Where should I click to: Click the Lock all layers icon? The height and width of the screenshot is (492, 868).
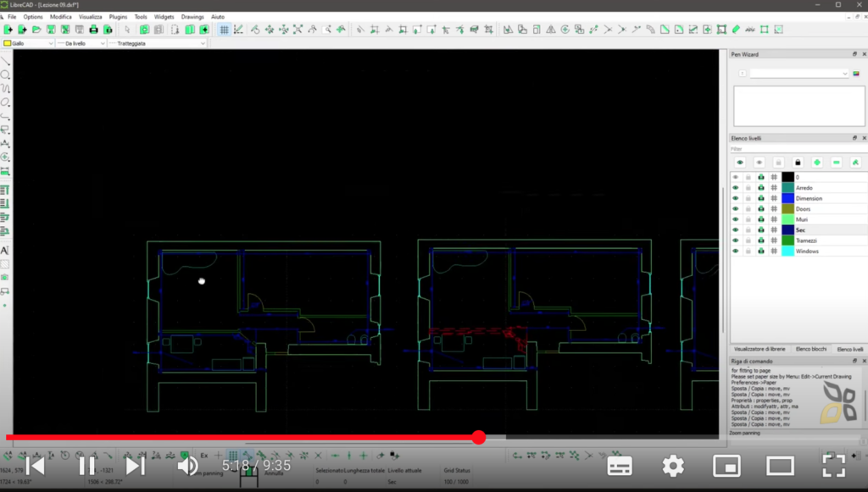pos(798,163)
